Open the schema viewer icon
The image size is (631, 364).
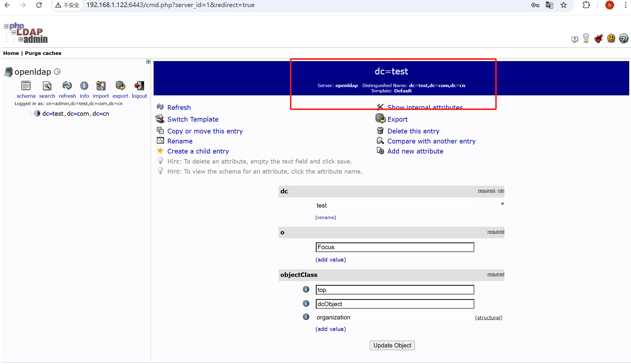tap(26, 86)
